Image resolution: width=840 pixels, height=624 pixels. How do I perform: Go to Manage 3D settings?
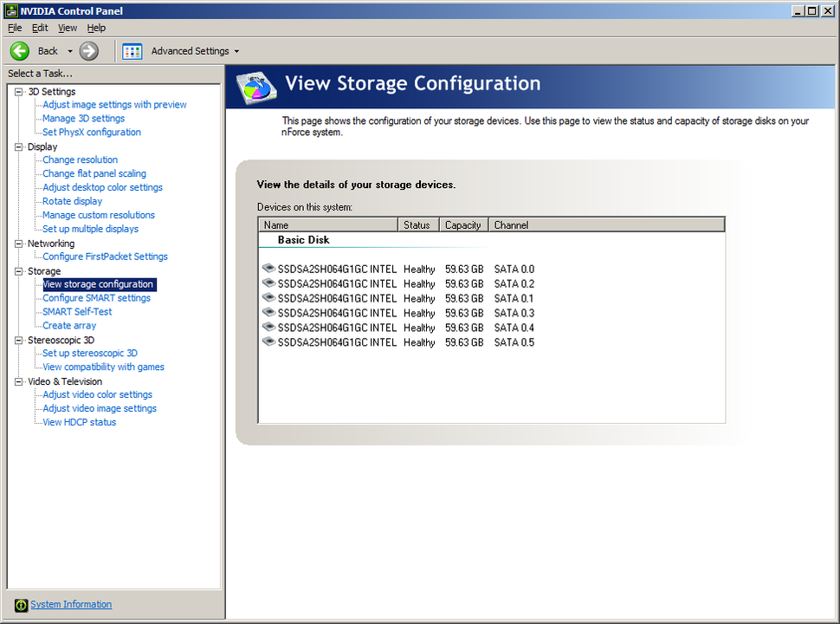click(84, 119)
